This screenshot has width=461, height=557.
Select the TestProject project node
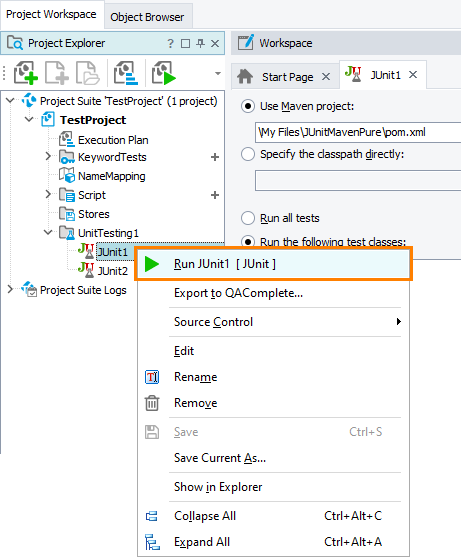click(93, 120)
